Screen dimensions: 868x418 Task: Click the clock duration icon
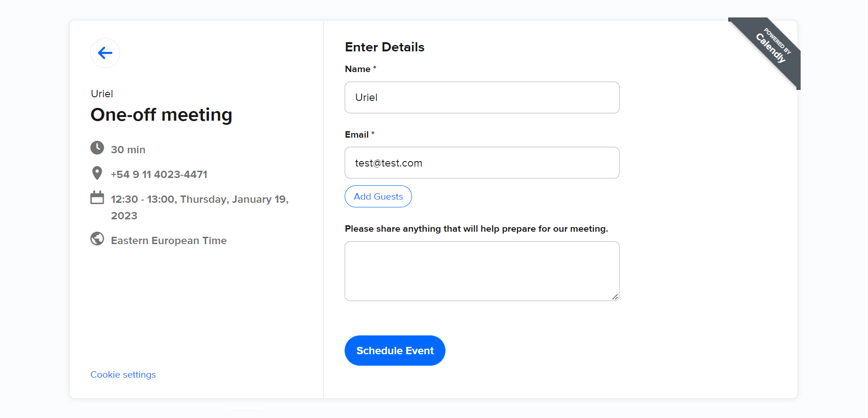pos(97,148)
